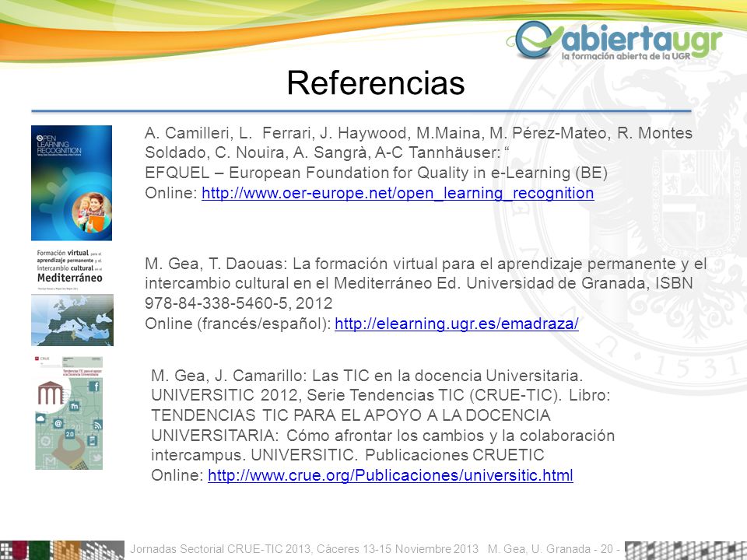Image resolution: width=747 pixels, height=560 pixels.
Task: Click the Open Learning Recognition book cover
Action: click(72, 183)
